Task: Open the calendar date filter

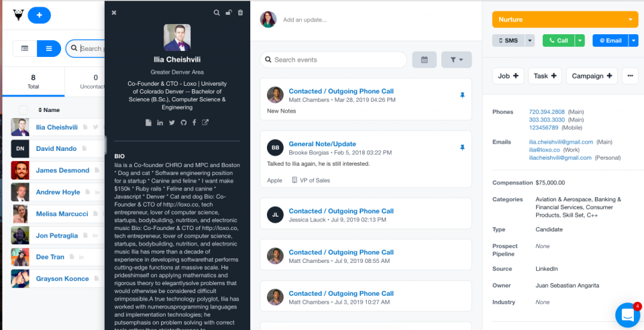Action: click(x=424, y=60)
